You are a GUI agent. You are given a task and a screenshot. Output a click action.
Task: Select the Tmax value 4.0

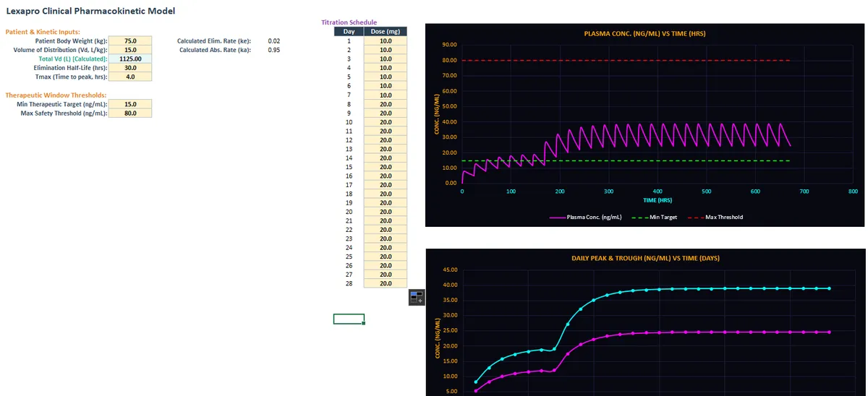click(x=130, y=77)
